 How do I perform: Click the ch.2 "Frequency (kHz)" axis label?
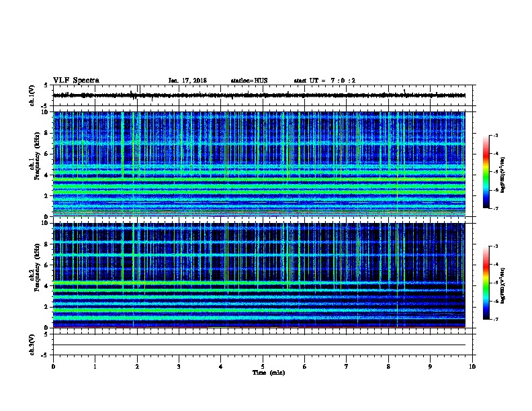pyautogui.click(x=37, y=267)
